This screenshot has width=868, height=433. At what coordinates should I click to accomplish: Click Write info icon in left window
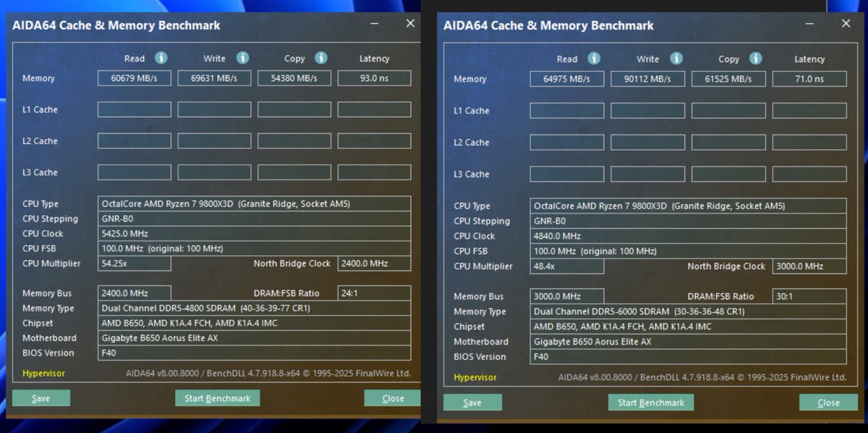242,58
